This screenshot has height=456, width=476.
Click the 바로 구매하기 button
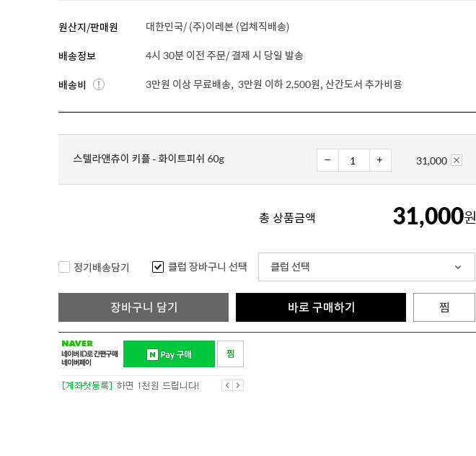[x=321, y=307]
